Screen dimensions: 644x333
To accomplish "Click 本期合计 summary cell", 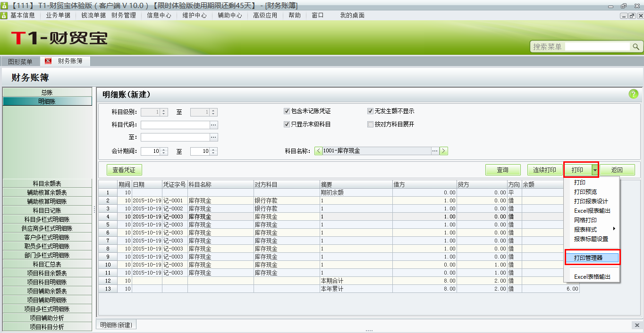I will [356, 281].
